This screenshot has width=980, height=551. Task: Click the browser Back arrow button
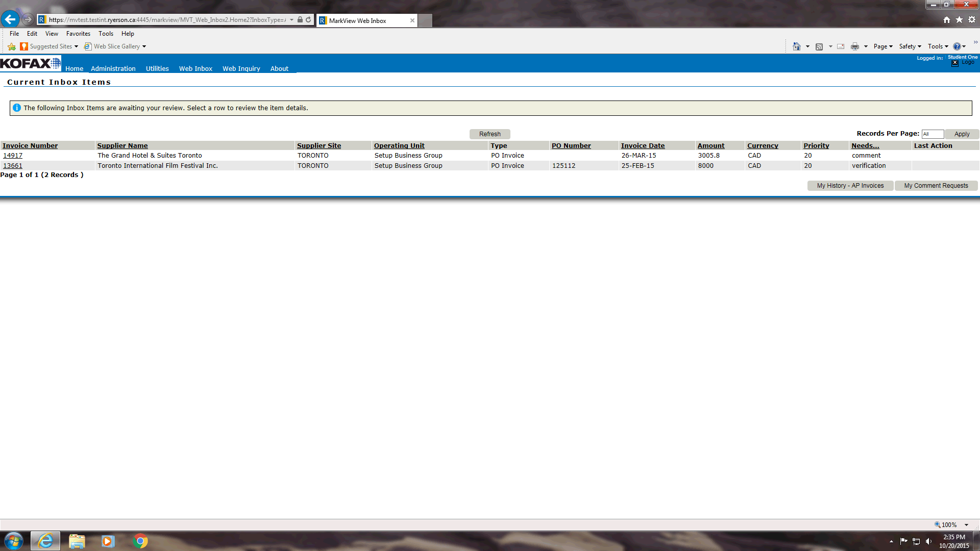tap(10, 19)
